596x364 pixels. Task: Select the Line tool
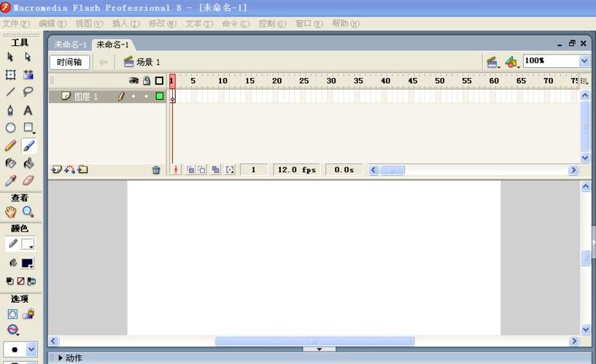pyautogui.click(x=10, y=92)
